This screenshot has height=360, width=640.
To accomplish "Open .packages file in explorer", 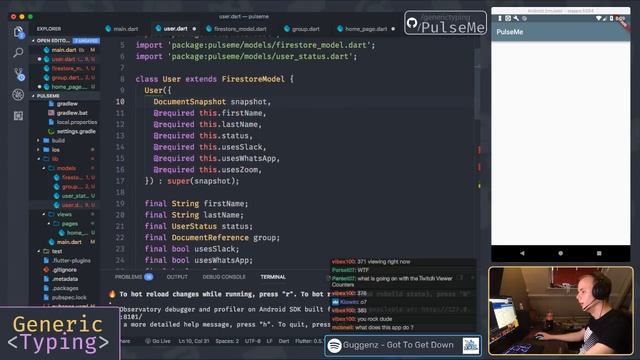I will (65, 288).
